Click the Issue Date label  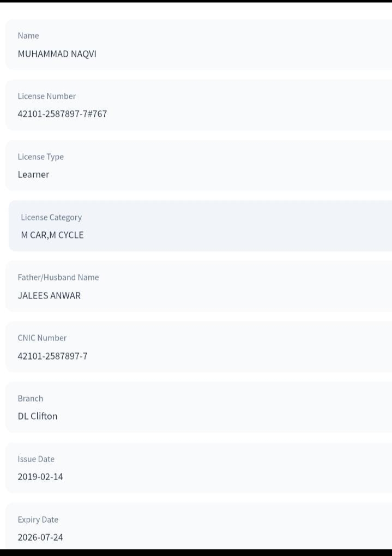click(36, 459)
